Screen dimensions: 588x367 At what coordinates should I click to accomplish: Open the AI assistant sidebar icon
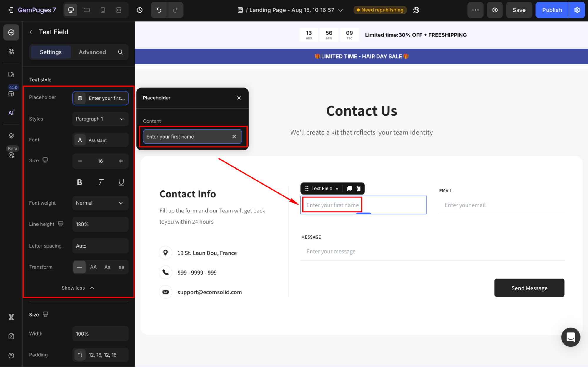tap(11, 112)
